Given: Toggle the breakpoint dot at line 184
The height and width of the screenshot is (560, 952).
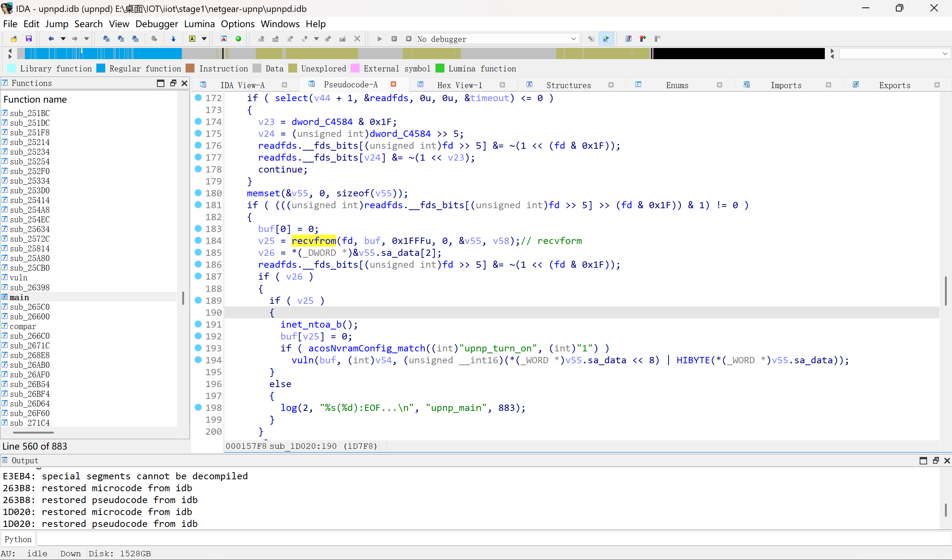Looking at the screenshot, I should 198,240.
